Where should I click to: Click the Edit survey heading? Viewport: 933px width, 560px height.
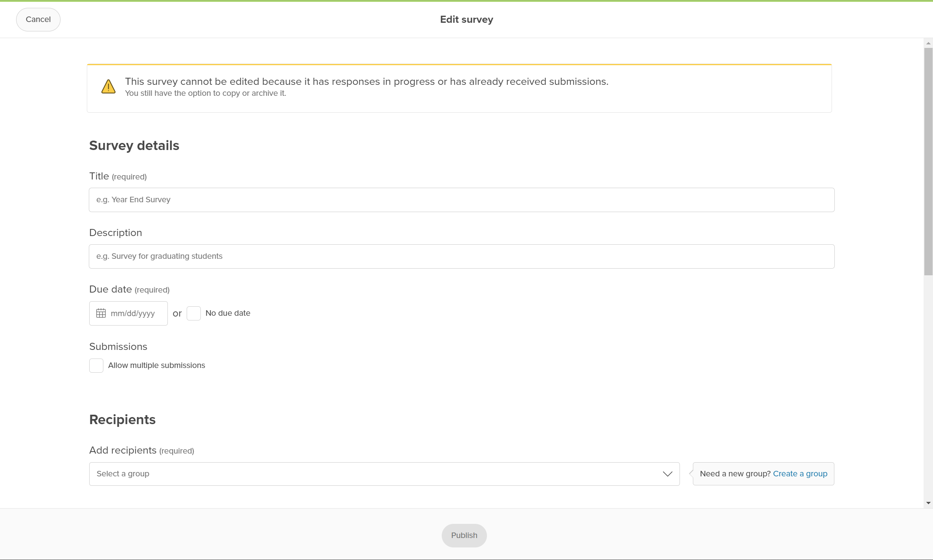[x=466, y=19]
